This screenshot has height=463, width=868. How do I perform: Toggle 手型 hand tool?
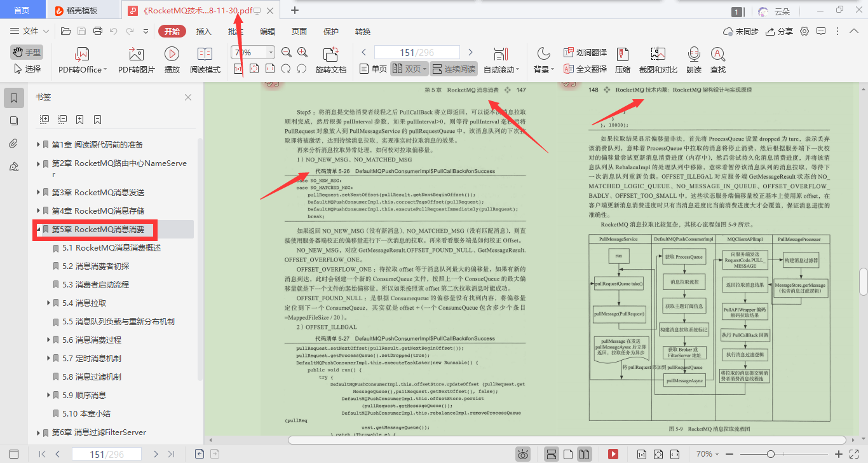point(27,52)
